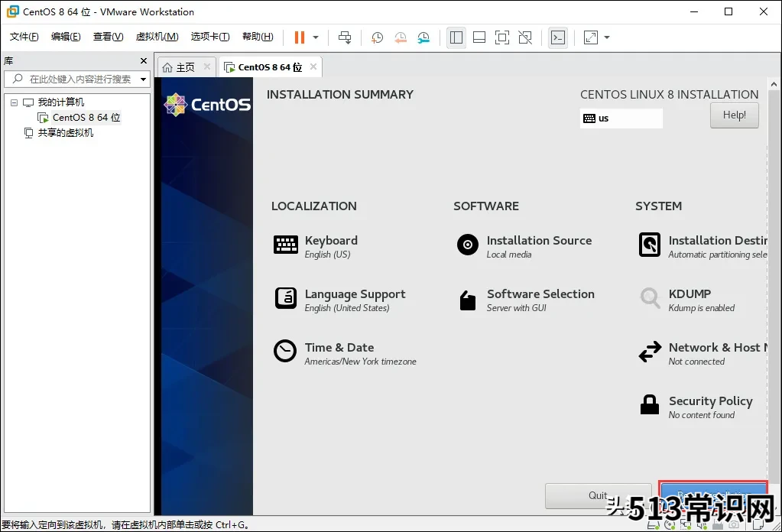The height and width of the screenshot is (532, 782).
Task: Click the Quit button
Action: coord(598,495)
